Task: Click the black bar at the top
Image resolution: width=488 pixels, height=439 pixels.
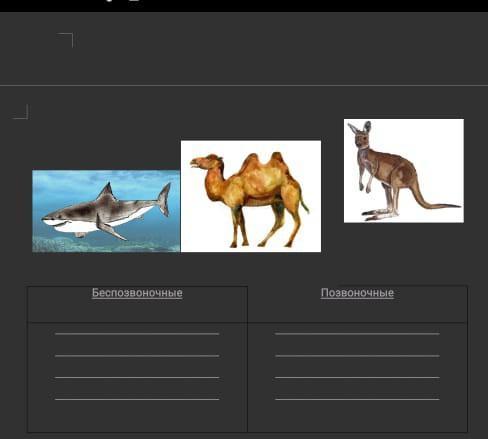Action: 244,6
